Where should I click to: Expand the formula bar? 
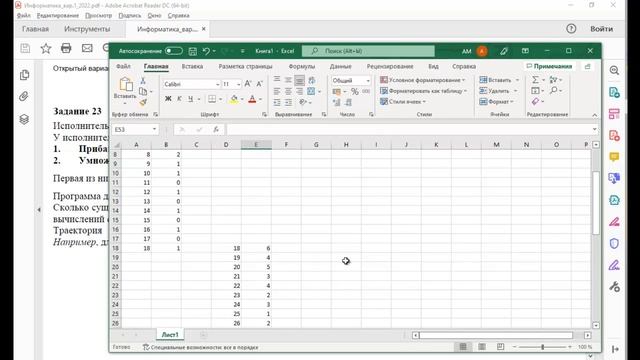click(x=595, y=129)
